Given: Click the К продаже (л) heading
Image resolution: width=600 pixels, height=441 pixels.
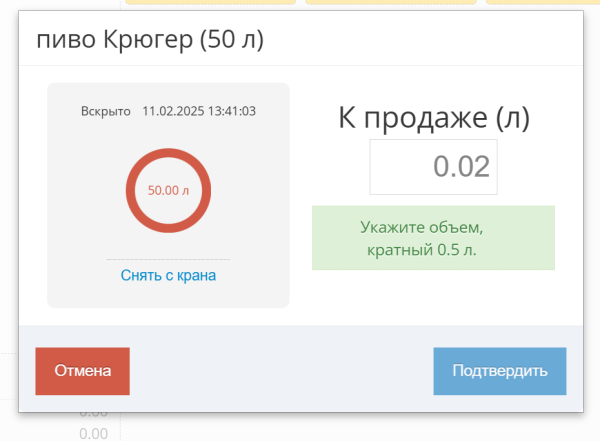Looking at the screenshot, I should click(x=434, y=118).
